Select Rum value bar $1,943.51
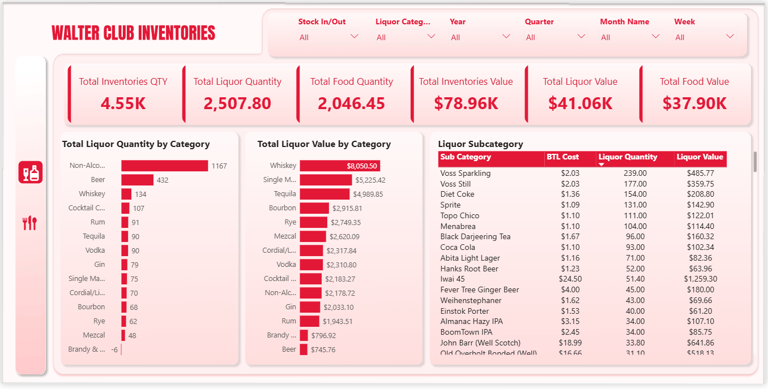 310,321
